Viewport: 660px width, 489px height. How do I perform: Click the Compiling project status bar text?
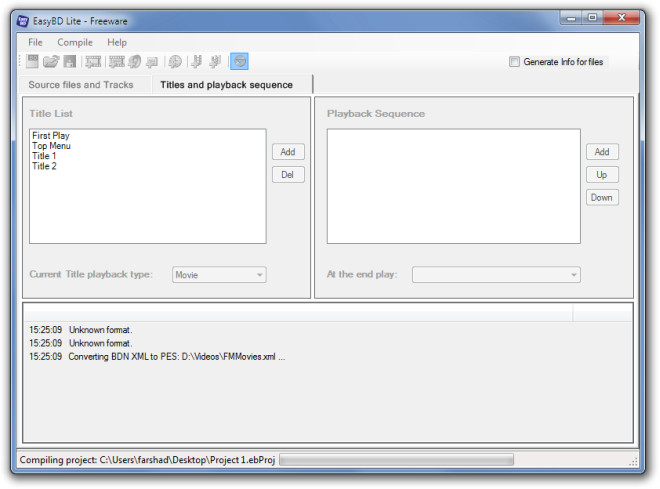pos(147,460)
